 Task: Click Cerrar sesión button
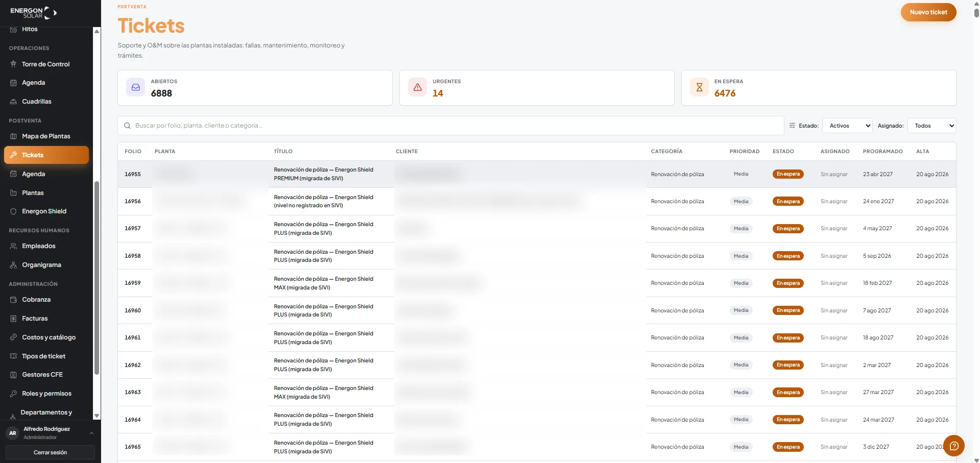click(50, 452)
